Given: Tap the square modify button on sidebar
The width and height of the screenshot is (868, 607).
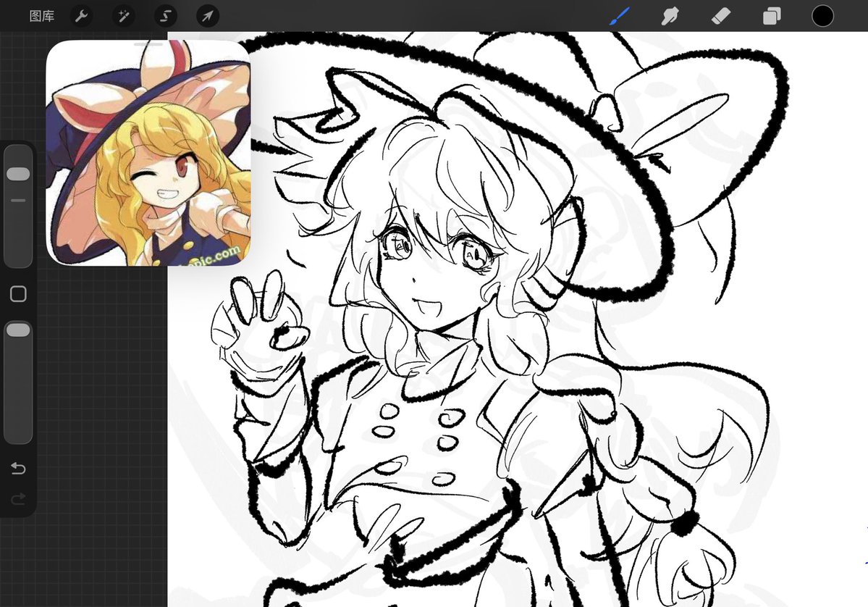Looking at the screenshot, I should tap(18, 294).
